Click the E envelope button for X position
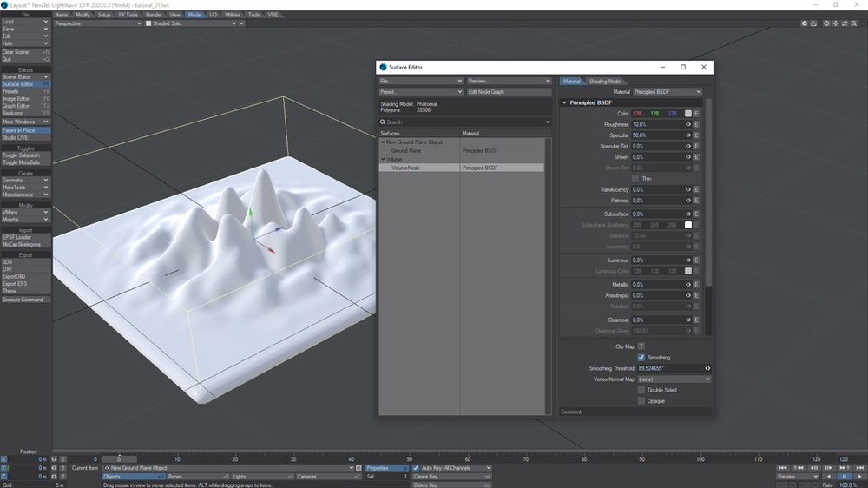Image resolution: width=868 pixels, height=488 pixels. [x=62, y=459]
